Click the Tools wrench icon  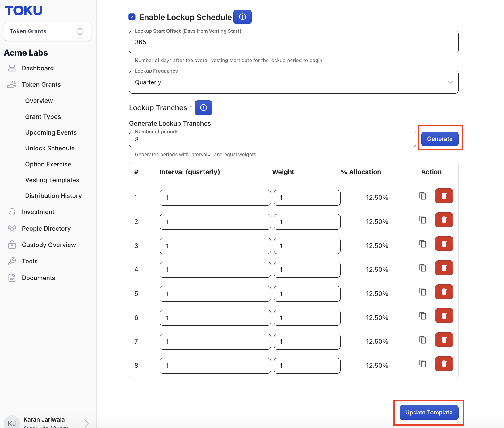[x=12, y=261]
